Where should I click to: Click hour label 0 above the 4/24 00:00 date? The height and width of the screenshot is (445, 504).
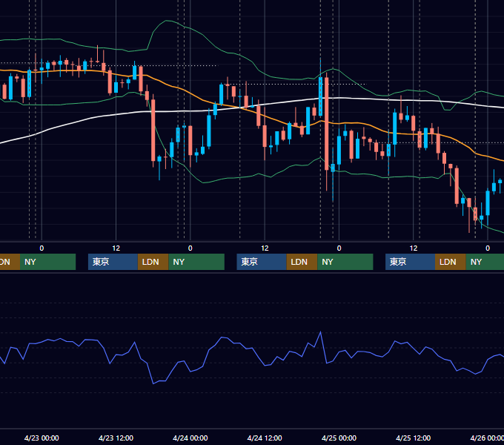coord(190,248)
